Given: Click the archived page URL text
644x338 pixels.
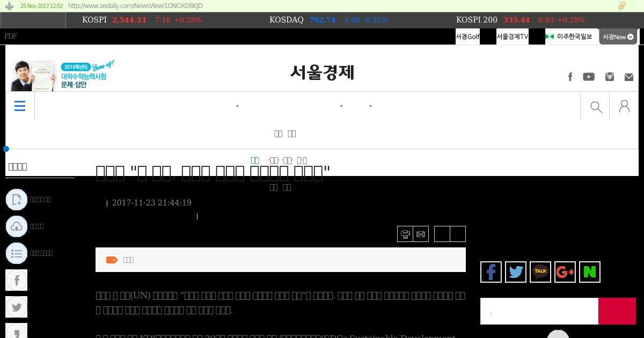Looking at the screenshot, I should click(136, 6).
